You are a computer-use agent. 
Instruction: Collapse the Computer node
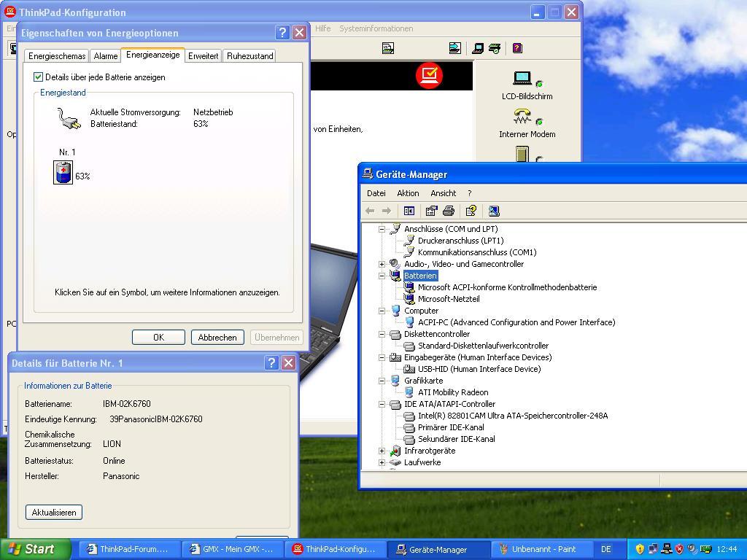[382, 311]
